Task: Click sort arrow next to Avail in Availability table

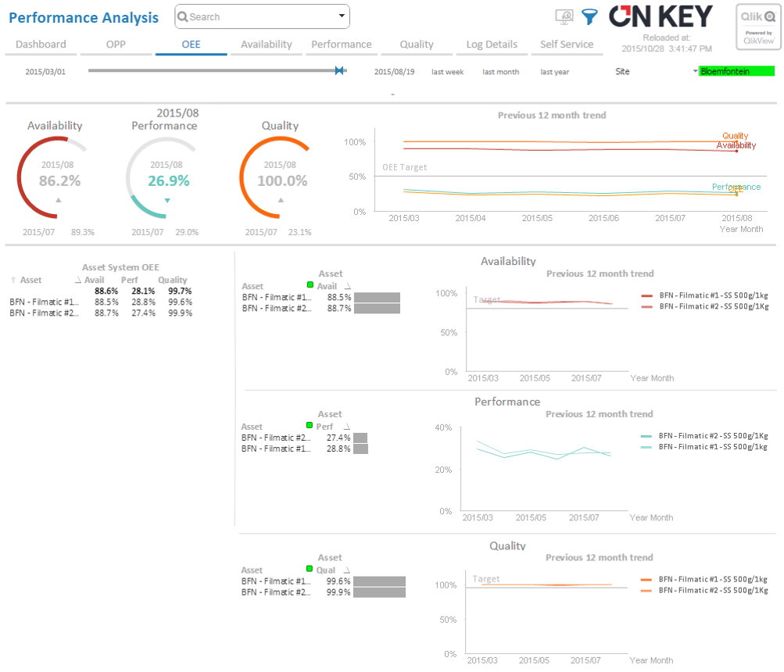Action: click(348, 286)
